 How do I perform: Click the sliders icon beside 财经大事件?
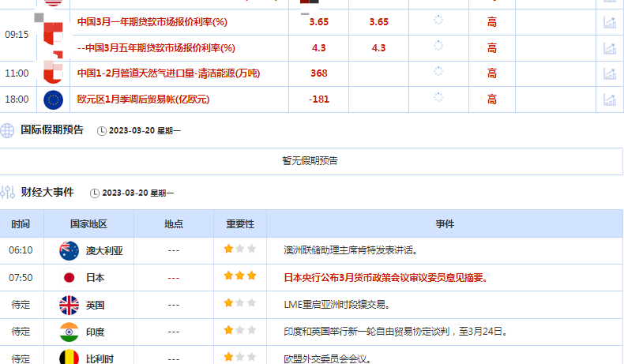(x=8, y=193)
